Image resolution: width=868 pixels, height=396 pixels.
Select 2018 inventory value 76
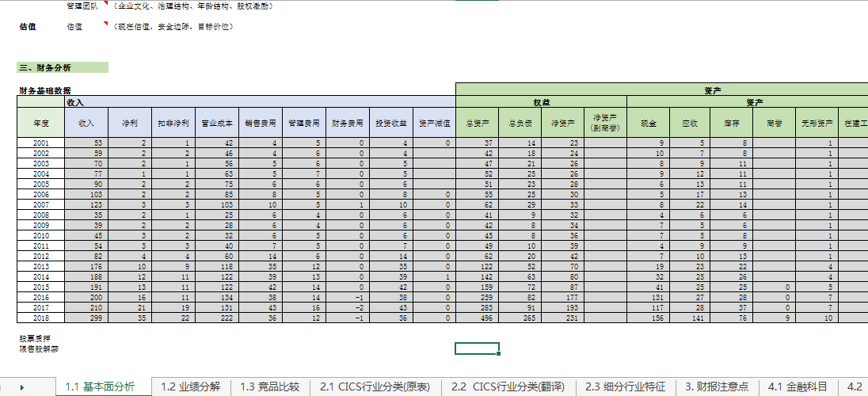pyautogui.click(x=732, y=318)
